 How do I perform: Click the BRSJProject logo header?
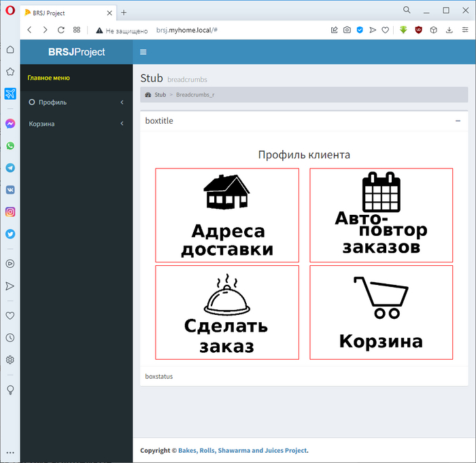click(76, 52)
